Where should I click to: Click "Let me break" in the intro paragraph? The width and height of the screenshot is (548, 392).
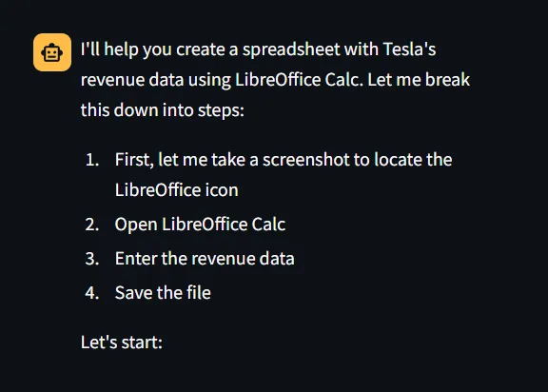click(x=419, y=80)
